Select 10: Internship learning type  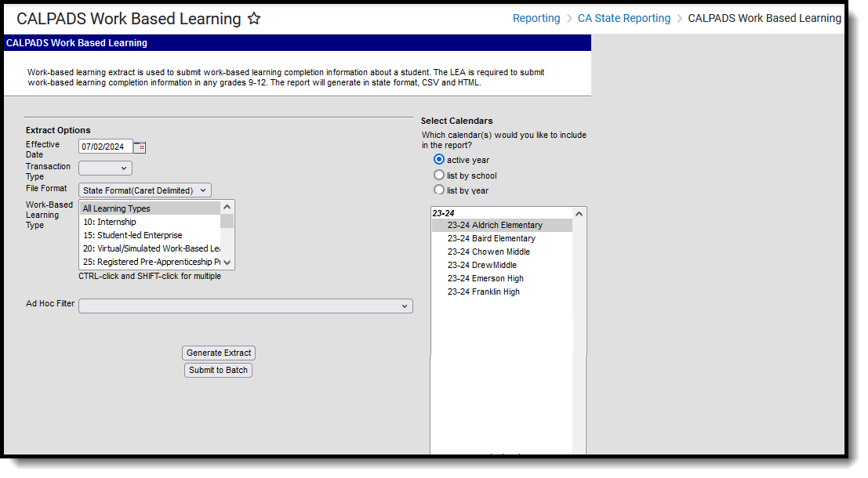click(x=150, y=222)
